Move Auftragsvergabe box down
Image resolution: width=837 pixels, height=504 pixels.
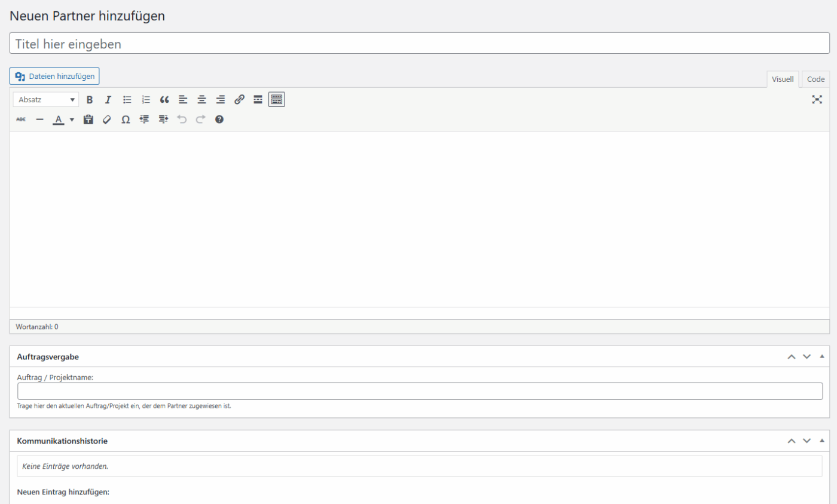click(x=807, y=356)
